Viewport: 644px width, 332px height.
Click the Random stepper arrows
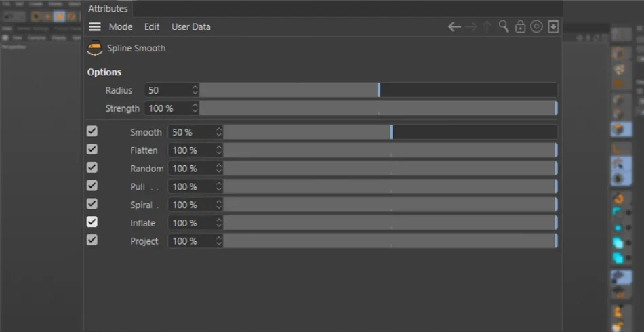click(219, 168)
